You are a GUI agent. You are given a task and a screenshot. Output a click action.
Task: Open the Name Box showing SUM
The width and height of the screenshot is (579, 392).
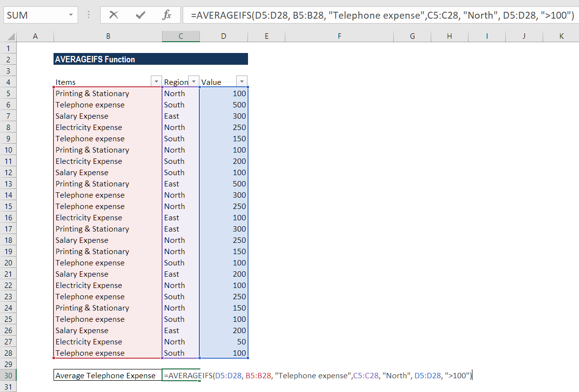coord(70,15)
